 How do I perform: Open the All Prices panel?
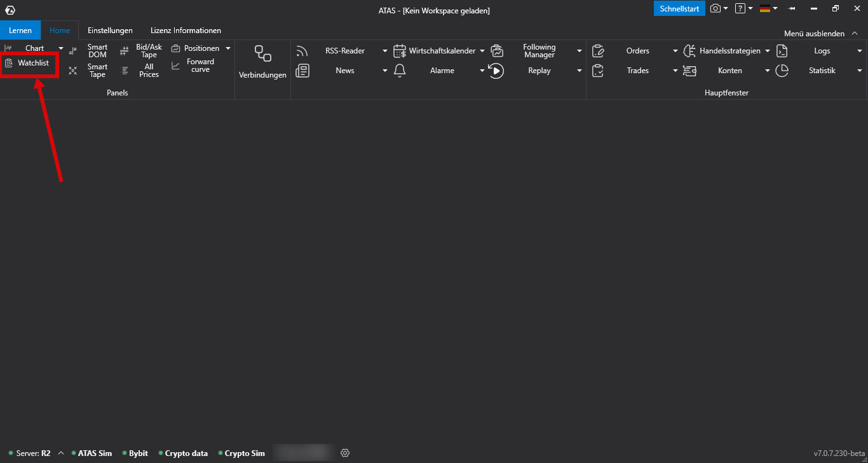[141, 71]
